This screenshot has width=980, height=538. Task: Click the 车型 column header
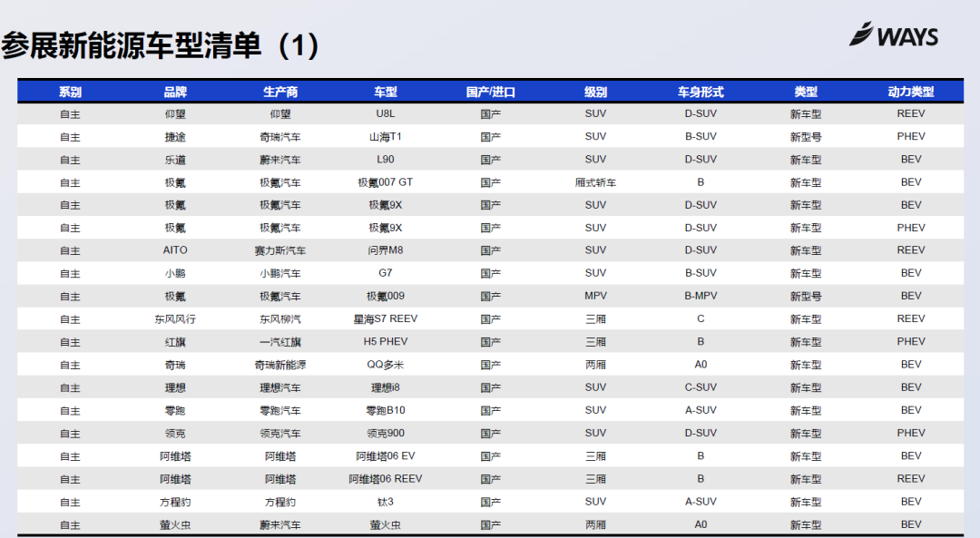click(x=386, y=92)
